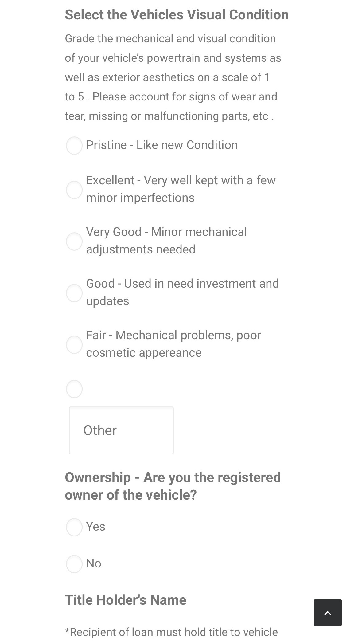Click the 'Pristine - Like new Condition' label text
362x644 pixels.
162,145
